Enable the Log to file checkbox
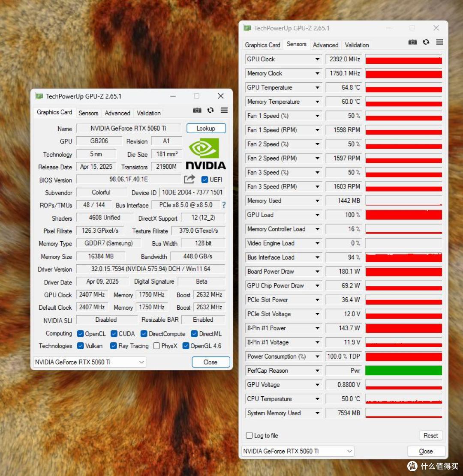This screenshot has width=463, height=476. point(249,435)
